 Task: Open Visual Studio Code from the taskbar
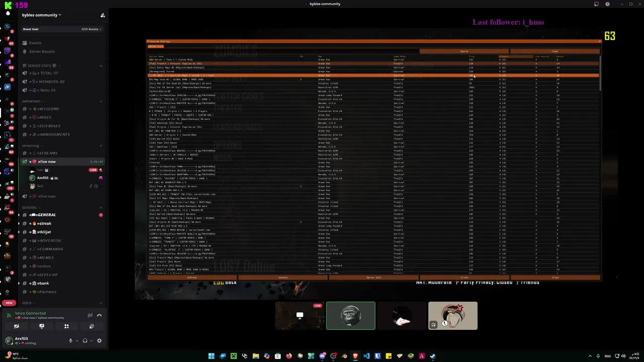(366, 356)
